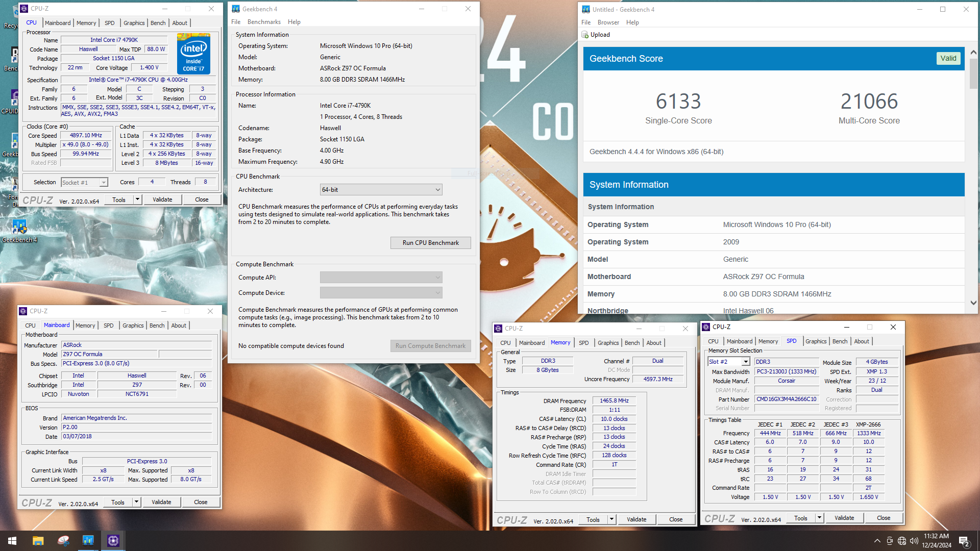Click scrollbar down arrow in Geekbench results
Viewport: 980px width, 551px height.
tap(973, 303)
